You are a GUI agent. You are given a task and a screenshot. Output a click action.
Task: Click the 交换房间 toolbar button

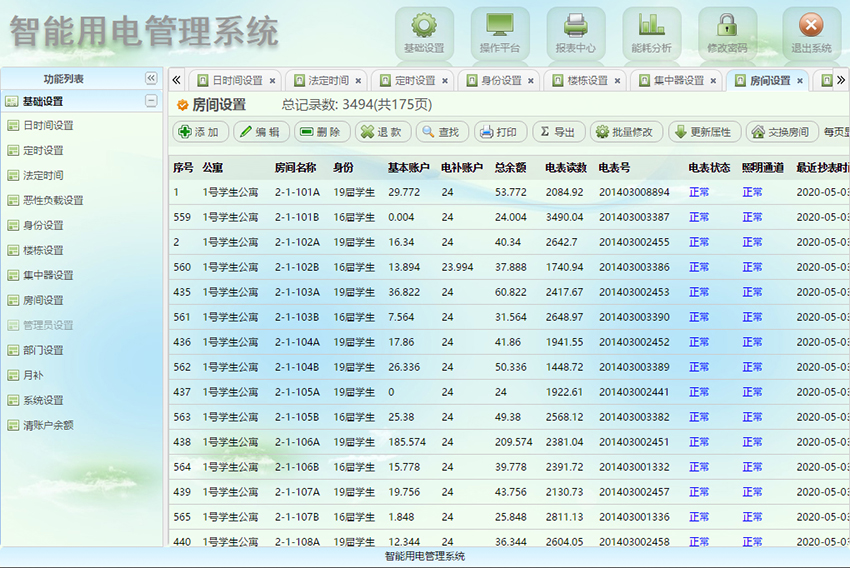780,132
